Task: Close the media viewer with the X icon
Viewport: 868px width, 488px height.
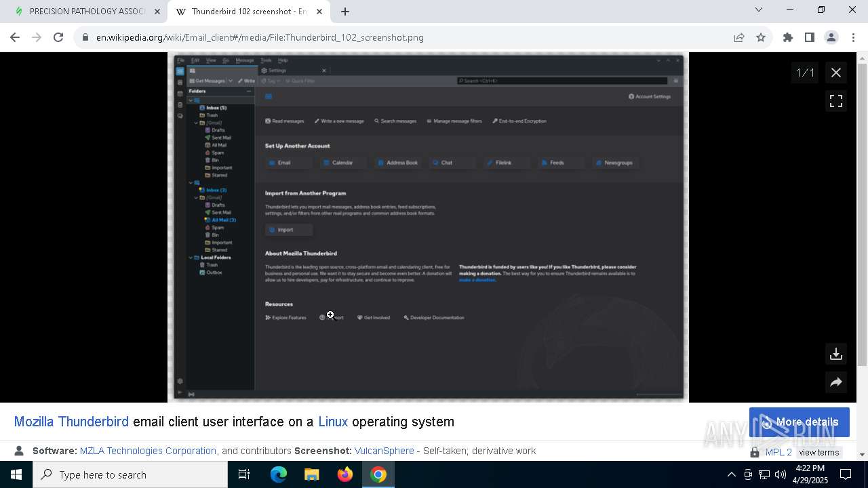Action: [836, 73]
